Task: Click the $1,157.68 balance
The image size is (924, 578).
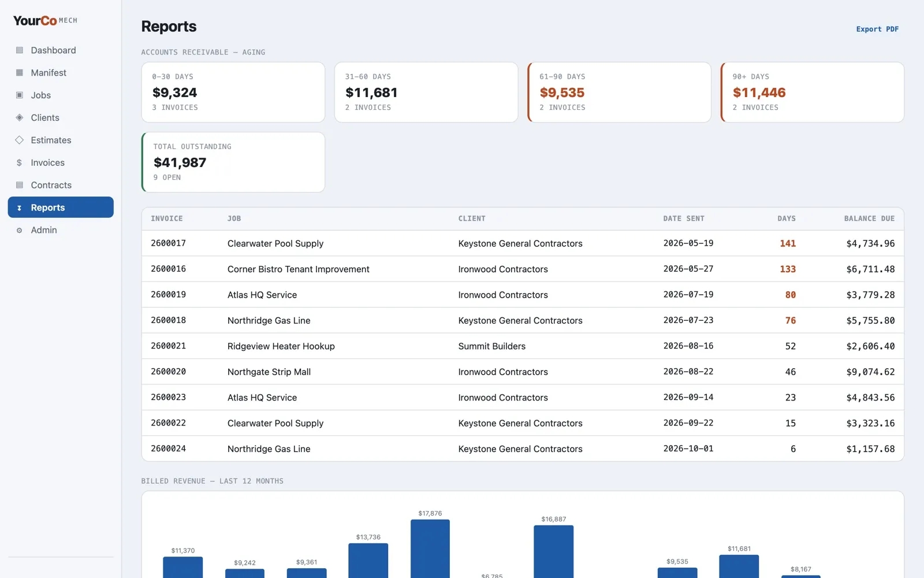Action: (870, 449)
